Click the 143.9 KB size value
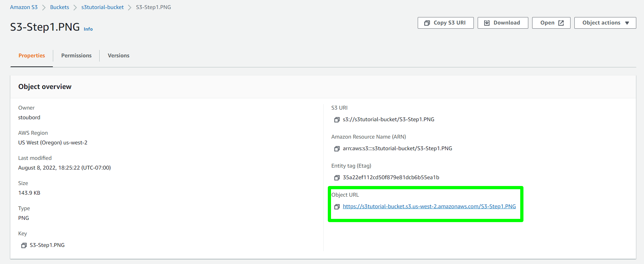This screenshot has height=264, width=644. (29, 193)
